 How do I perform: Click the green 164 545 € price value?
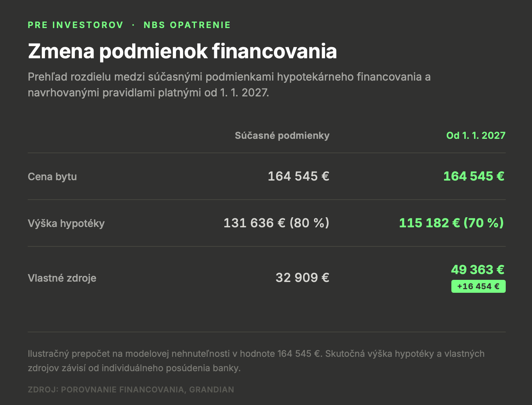pos(474,176)
